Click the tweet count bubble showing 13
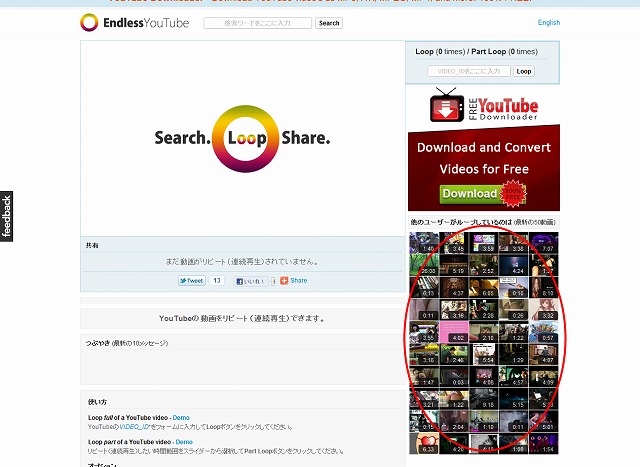The image size is (640, 467). point(217,281)
